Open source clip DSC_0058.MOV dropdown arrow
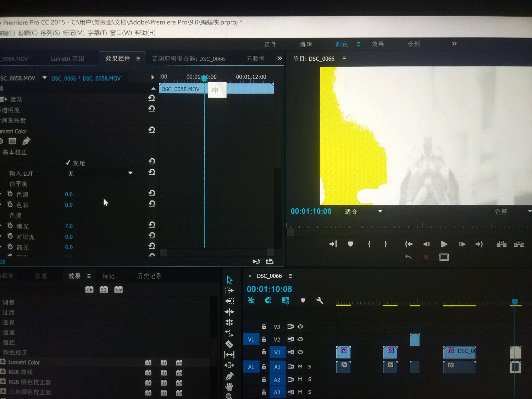Viewport: 532px width, 399px height. 45,78
